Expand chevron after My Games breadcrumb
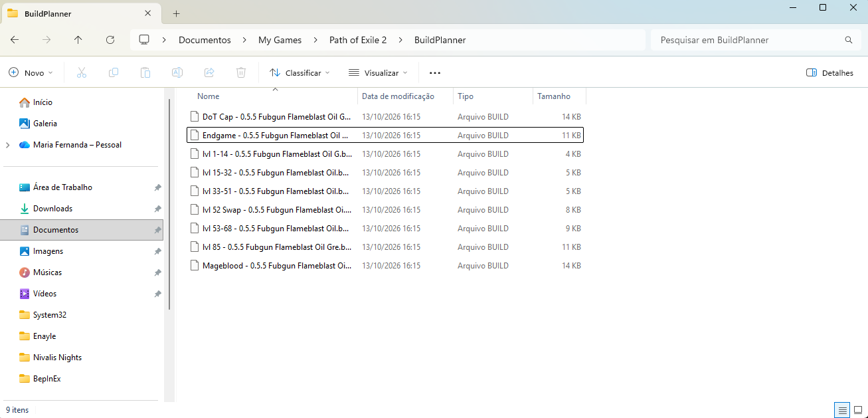This screenshot has height=418, width=868. pos(315,40)
